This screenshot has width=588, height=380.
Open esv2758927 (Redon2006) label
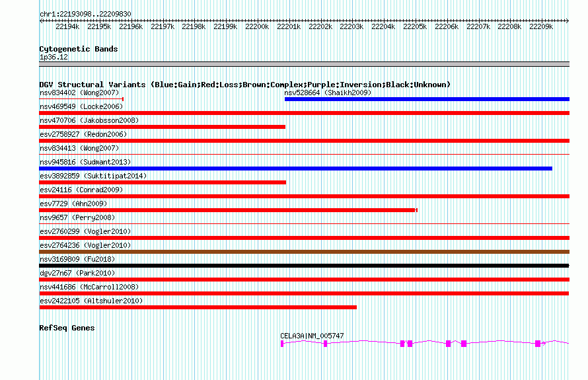[x=83, y=134]
